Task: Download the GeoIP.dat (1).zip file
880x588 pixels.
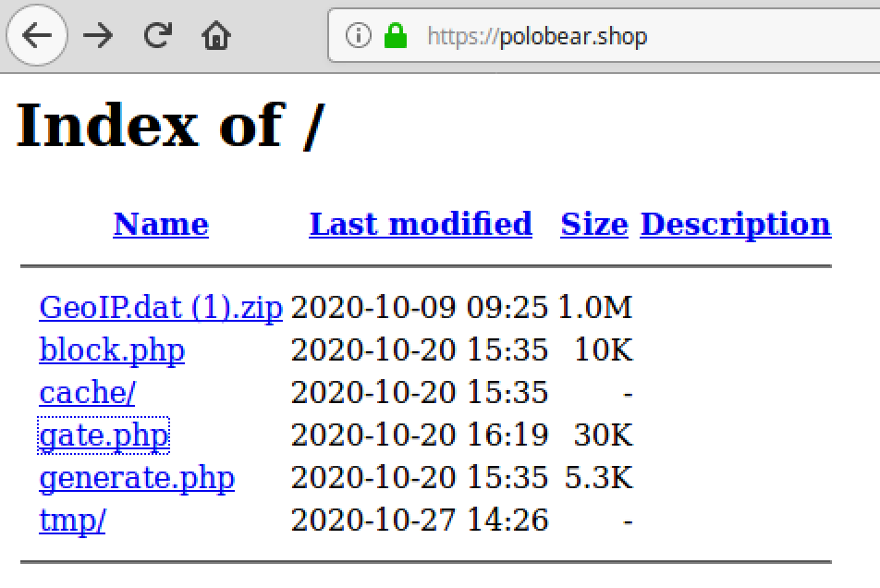Action: (161, 308)
